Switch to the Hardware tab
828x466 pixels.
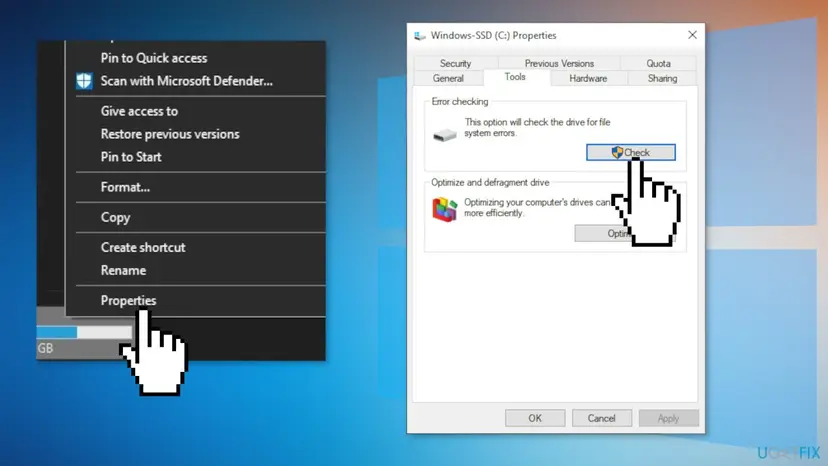click(x=588, y=78)
